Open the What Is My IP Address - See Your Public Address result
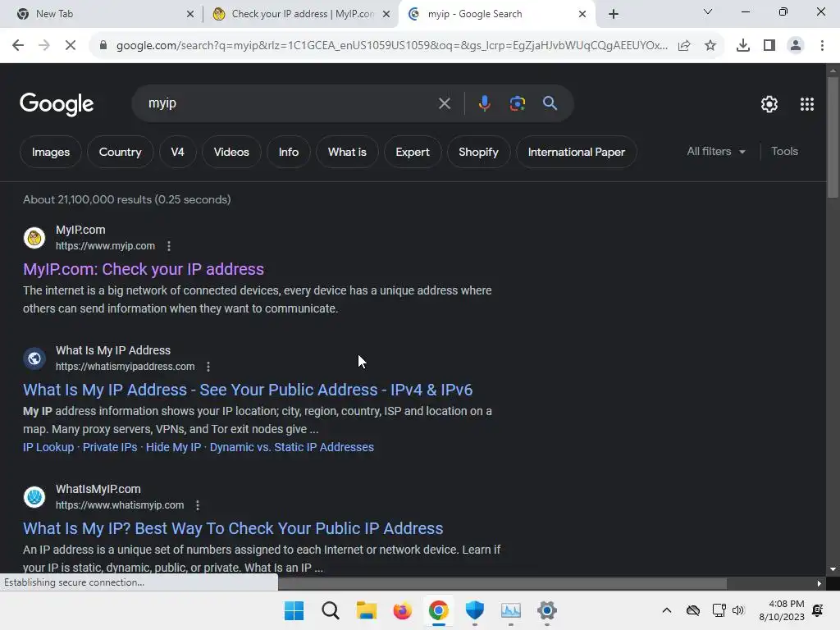This screenshot has height=630, width=840. pyautogui.click(x=248, y=390)
